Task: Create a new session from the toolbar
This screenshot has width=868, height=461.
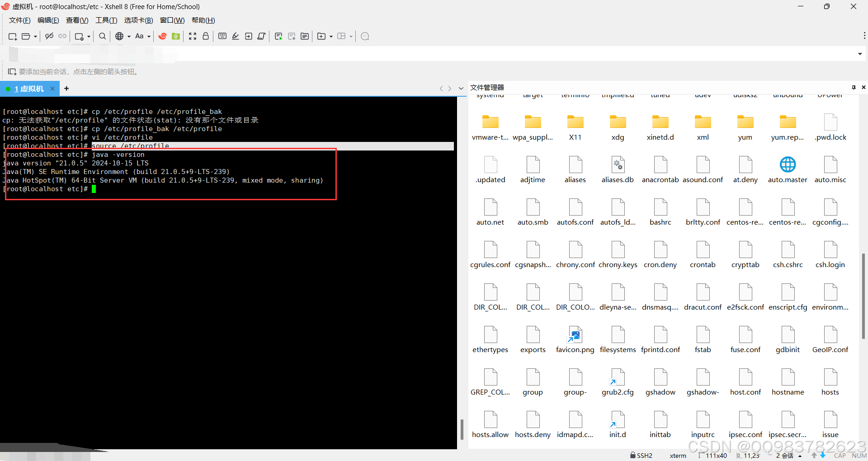Action: click(12, 36)
